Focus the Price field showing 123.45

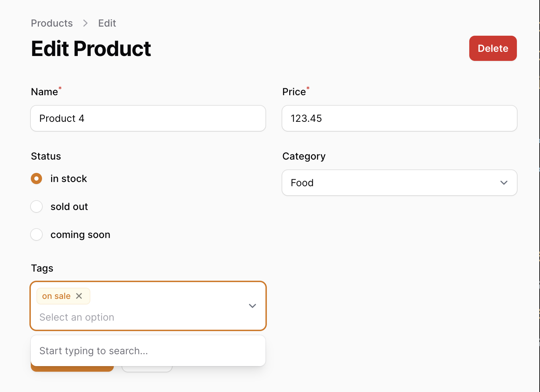[400, 118]
